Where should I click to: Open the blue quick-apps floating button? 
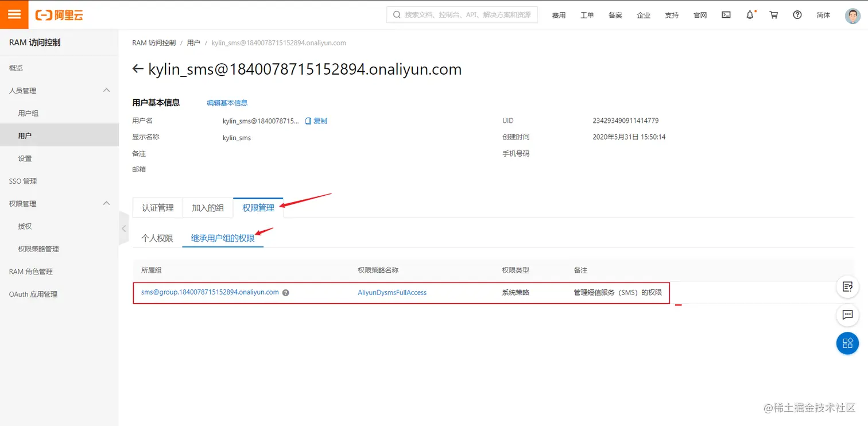[x=847, y=343]
